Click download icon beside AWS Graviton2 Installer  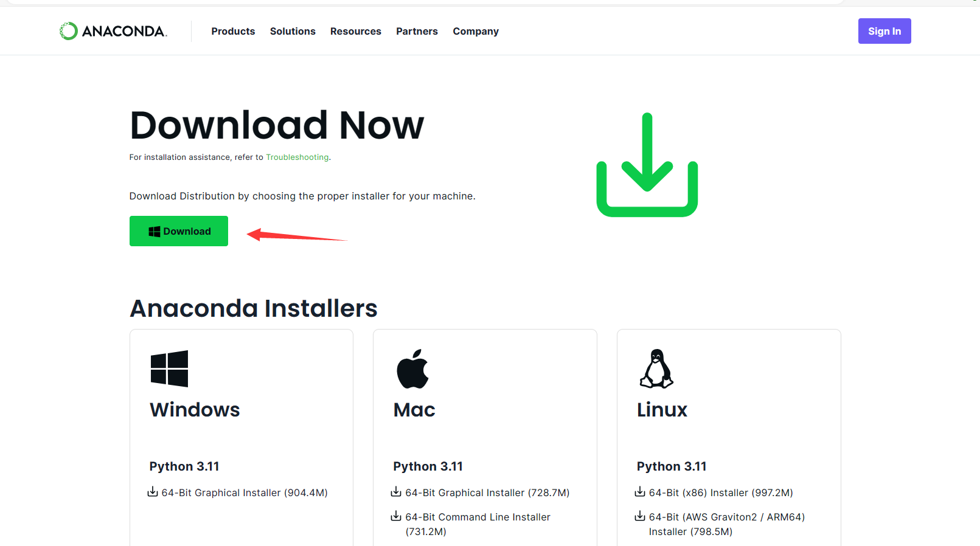click(640, 516)
